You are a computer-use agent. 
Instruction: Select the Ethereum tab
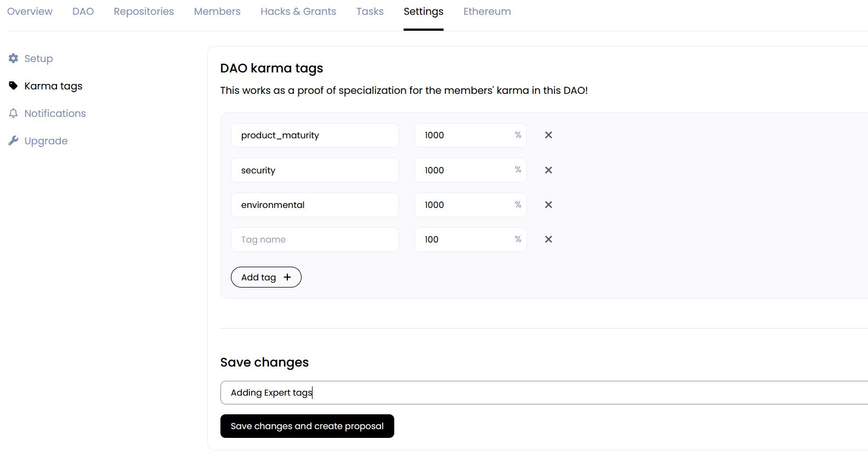point(487,12)
